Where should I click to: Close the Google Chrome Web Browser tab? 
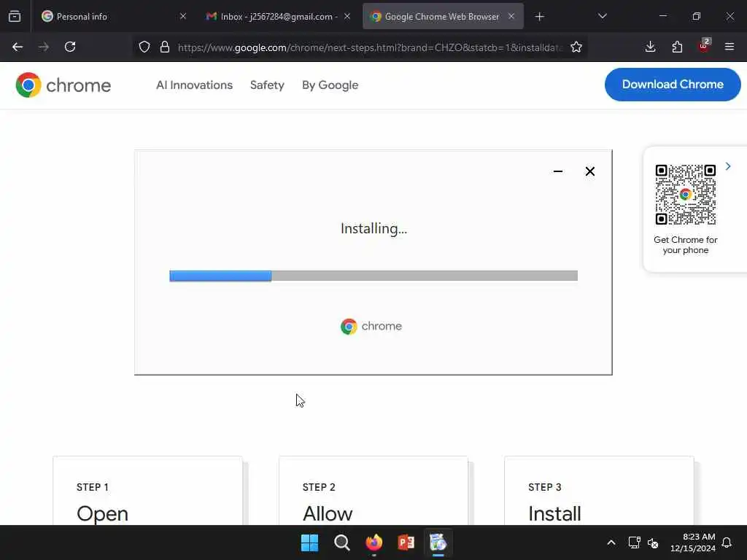click(x=511, y=16)
